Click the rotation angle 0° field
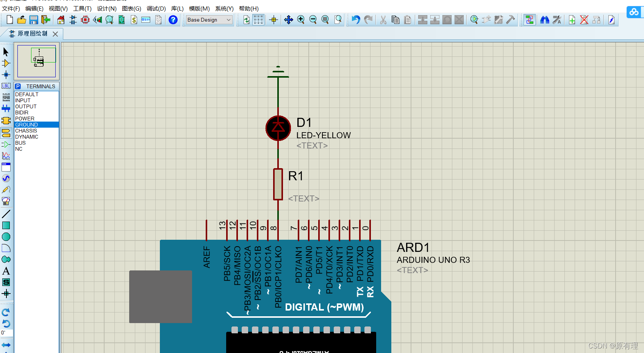Screen dimensions: 644x353 click(x=7, y=333)
